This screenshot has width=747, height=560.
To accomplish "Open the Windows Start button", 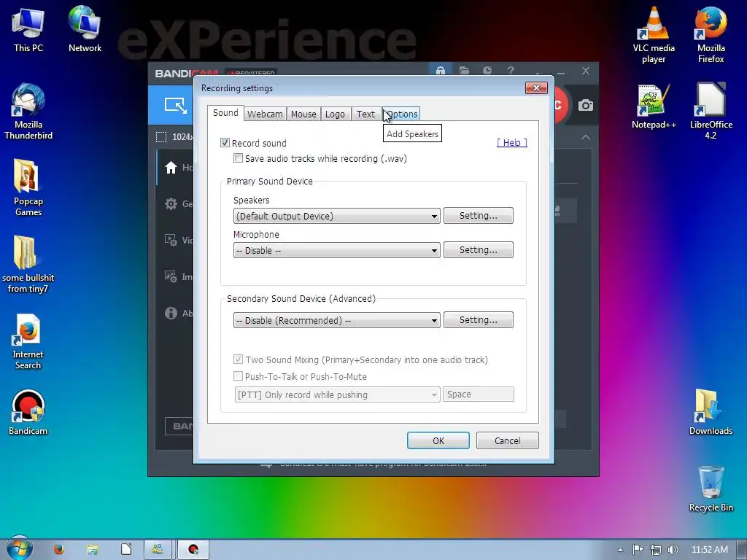I will tap(20, 548).
